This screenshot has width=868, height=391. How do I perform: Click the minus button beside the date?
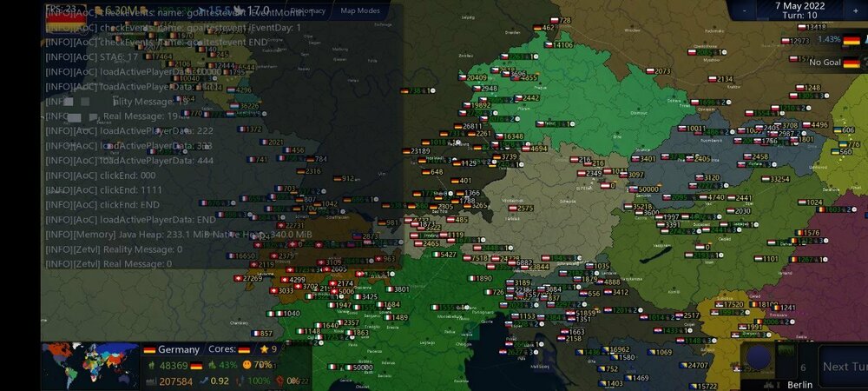[x=745, y=10]
